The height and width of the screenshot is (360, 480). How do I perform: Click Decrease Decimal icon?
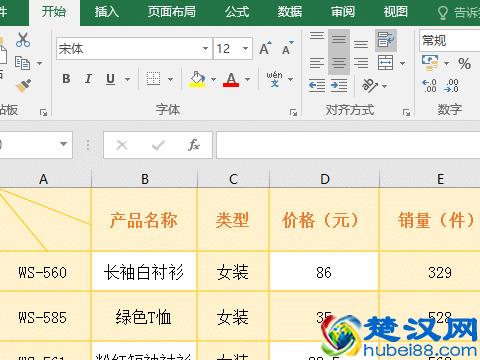click(x=451, y=86)
